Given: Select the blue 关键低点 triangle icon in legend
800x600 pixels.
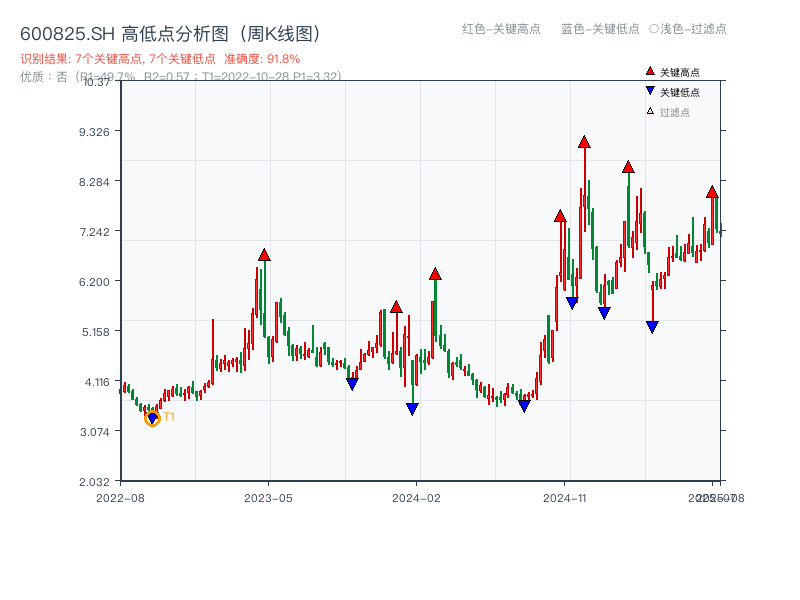Looking at the screenshot, I should [649, 89].
